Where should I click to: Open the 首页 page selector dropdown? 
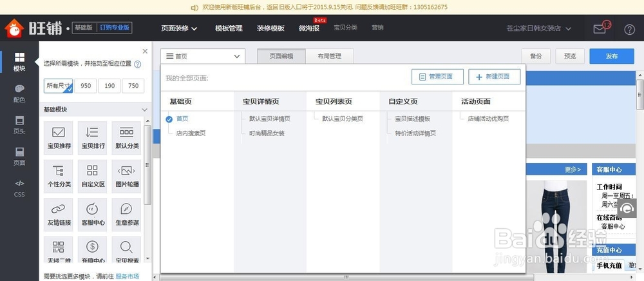click(203, 57)
